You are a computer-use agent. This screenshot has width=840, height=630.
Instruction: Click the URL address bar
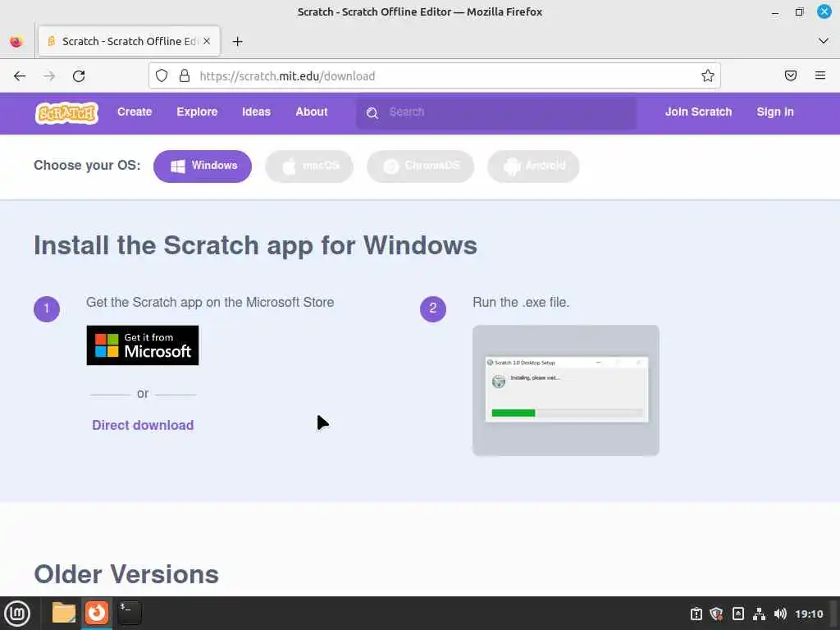(x=434, y=75)
